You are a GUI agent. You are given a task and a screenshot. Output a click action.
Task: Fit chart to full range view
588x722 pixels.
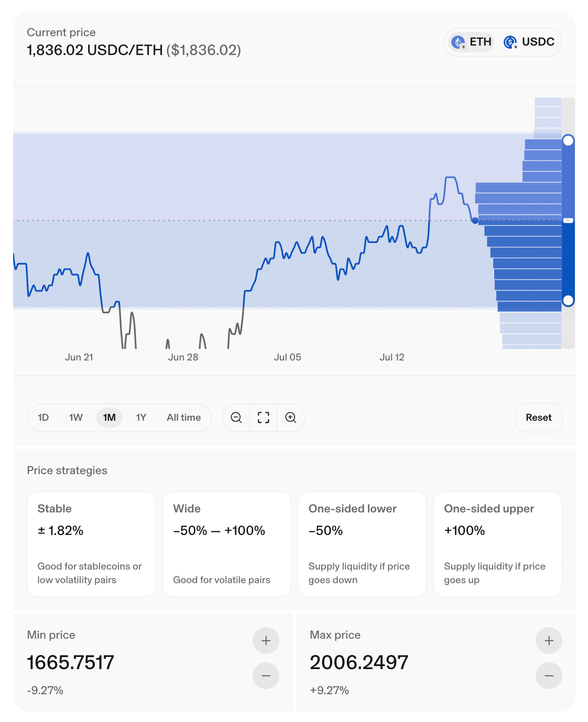[x=264, y=418]
